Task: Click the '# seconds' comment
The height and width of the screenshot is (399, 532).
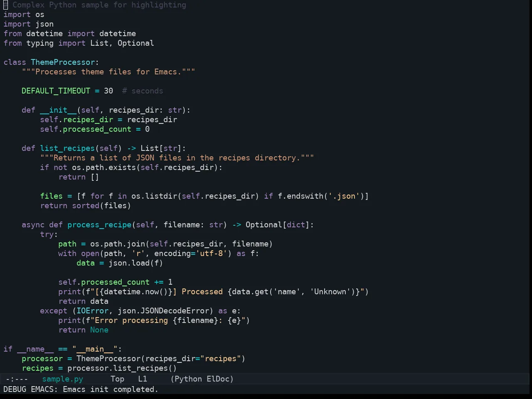Action: pyautogui.click(x=143, y=91)
